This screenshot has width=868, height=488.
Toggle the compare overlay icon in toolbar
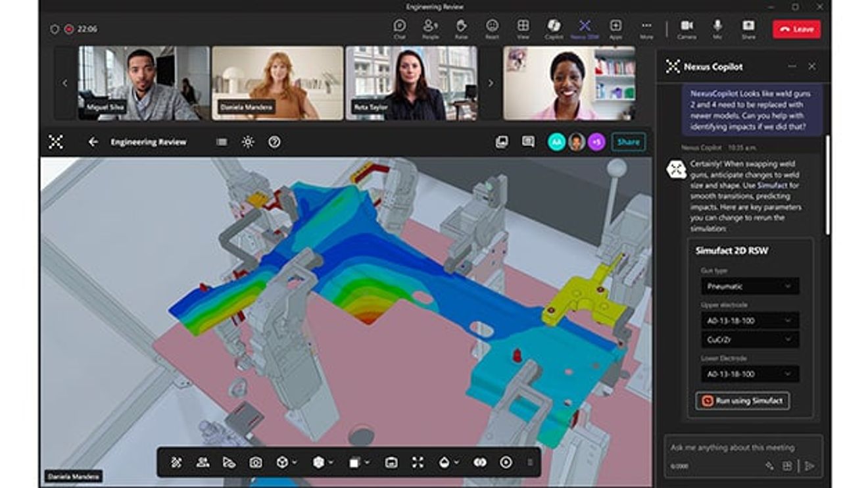pyautogui.click(x=480, y=462)
